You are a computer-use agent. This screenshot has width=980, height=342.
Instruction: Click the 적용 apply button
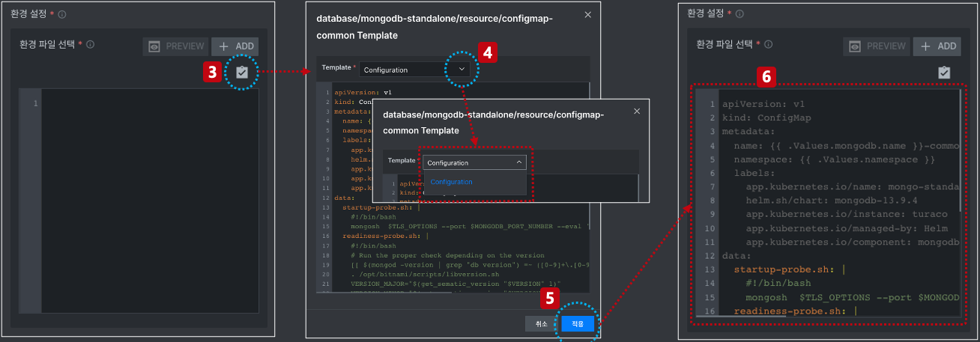pyautogui.click(x=578, y=323)
